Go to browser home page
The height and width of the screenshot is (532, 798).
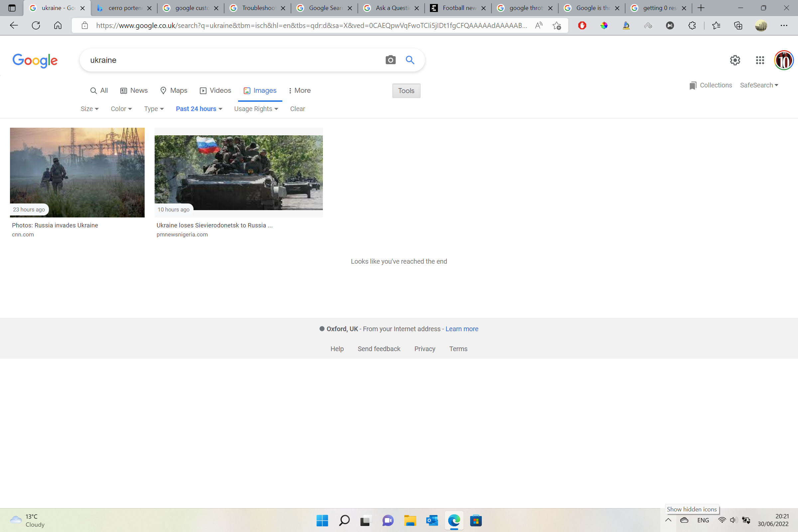(58, 26)
